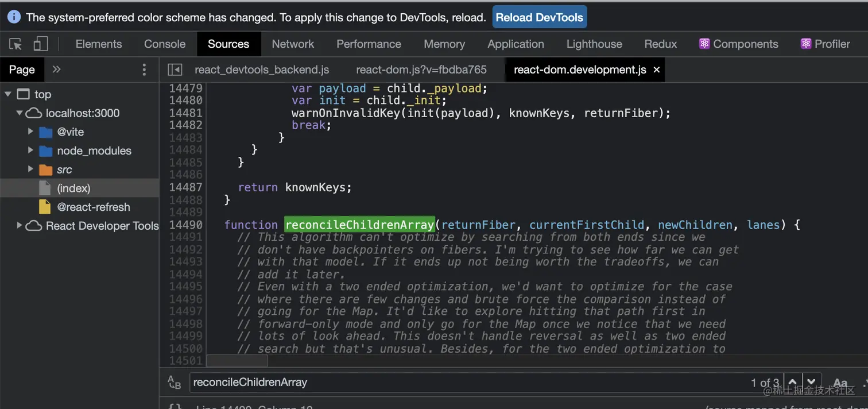Click the 'var payload' declaration line
This screenshot has width=868, height=409.
[389, 88]
